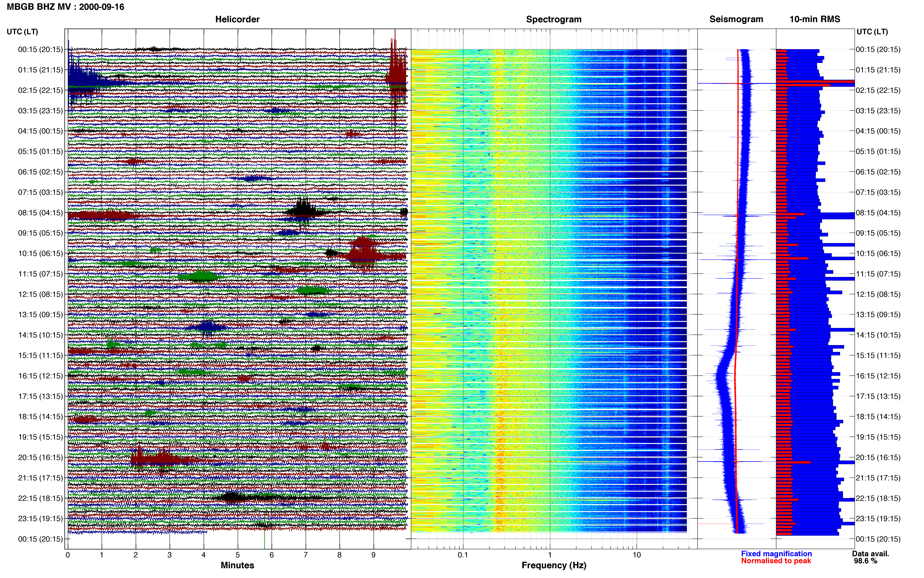Viewport: 924px width, 578px height.
Task: Click the 'Frequency (Hz)' x-axis label
Action: [554, 565]
